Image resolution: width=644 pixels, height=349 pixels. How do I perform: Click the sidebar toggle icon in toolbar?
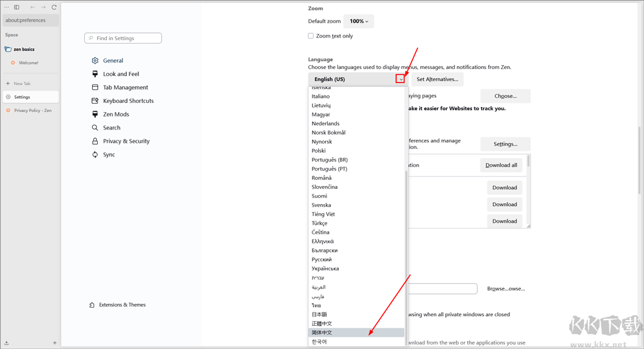pyautogui.click(x=17, y=7)
